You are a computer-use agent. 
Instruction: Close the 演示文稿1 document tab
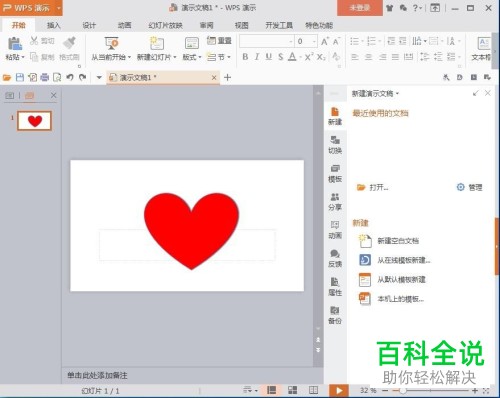pos(214,78)
